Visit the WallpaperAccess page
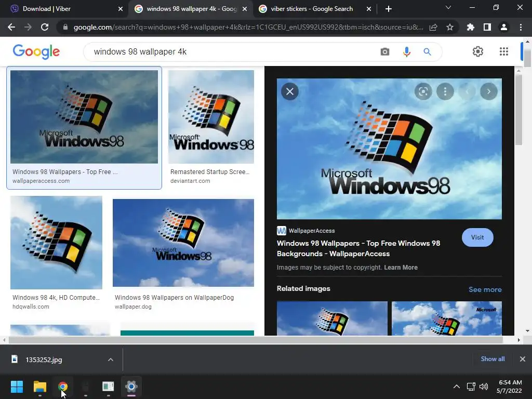The width and height of the screenshot is (532, 399). click(x=477, y=237)
